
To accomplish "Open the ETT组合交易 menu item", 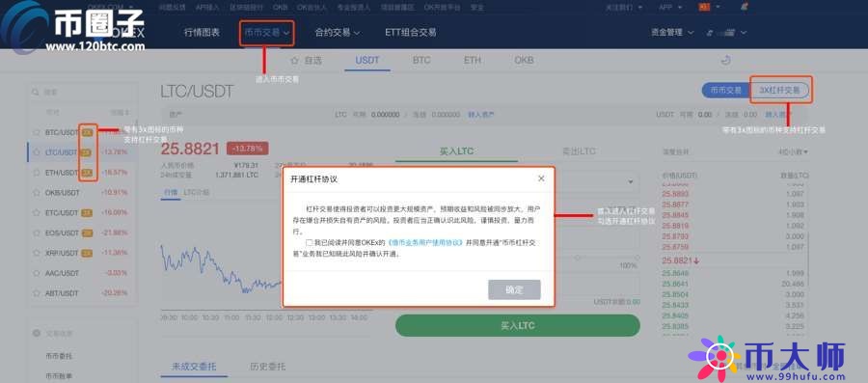I will (x=410, y=33).
